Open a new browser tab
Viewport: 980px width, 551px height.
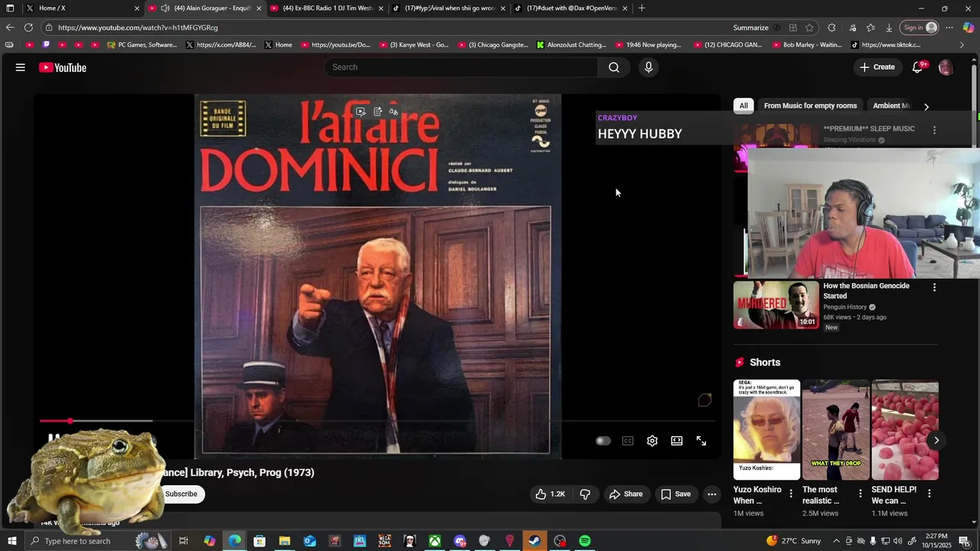642,8
